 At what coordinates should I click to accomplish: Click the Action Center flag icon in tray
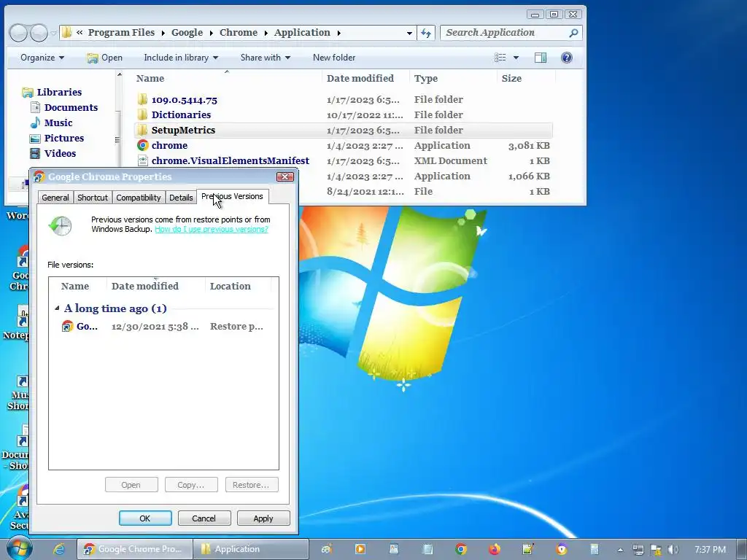pyautogui.click(x=656, y=550)
